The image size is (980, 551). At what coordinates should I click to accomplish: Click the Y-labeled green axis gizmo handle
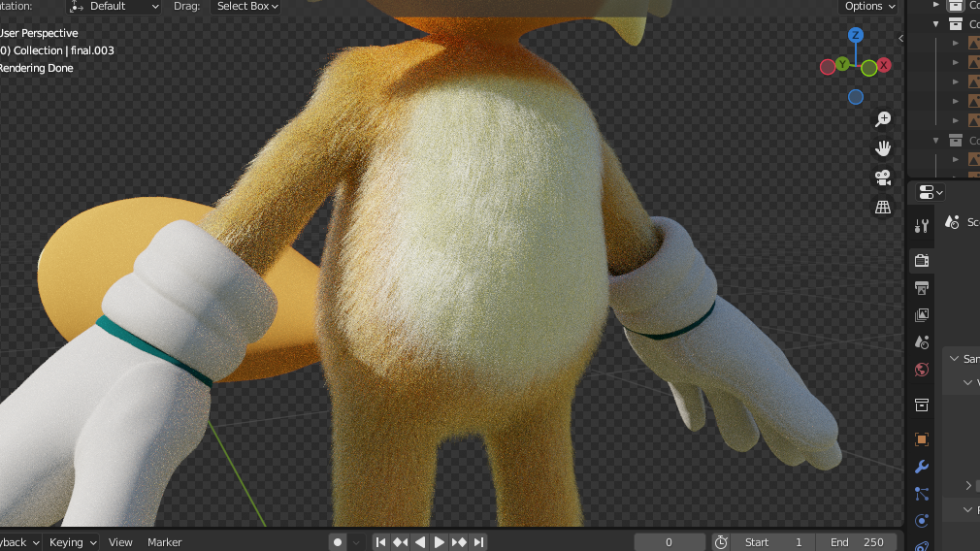click(842, 64)
